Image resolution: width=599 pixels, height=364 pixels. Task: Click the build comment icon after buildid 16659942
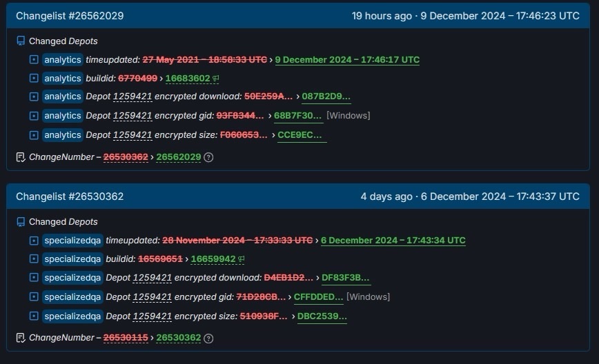241,259
